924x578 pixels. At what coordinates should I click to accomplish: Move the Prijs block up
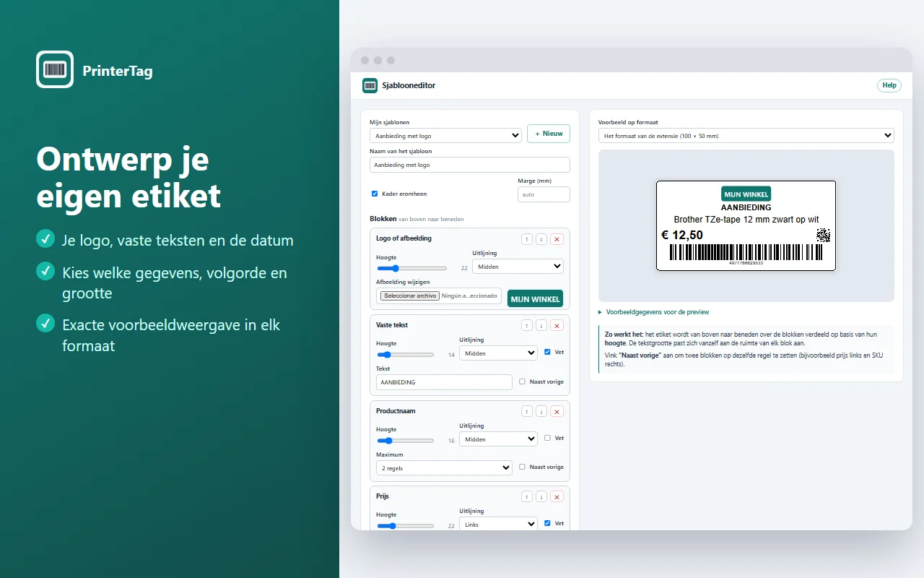(527, 497)
